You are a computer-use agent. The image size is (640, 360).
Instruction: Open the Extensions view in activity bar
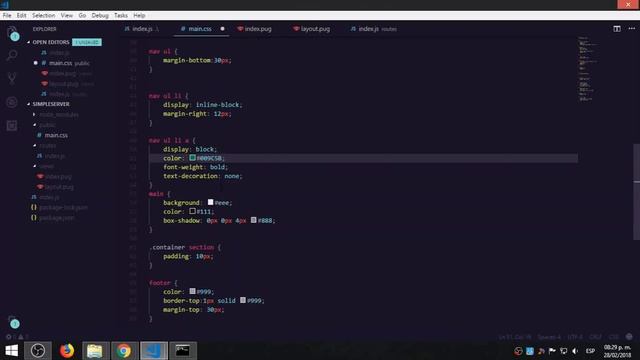click(12, 126)
